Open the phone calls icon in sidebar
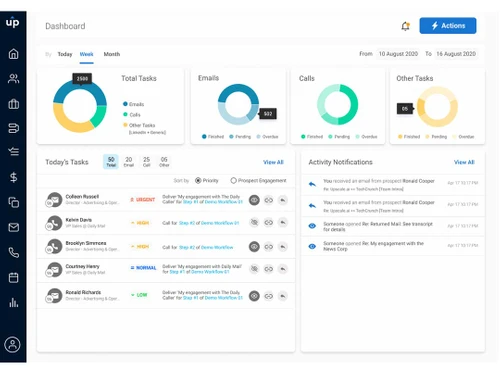Image resolution: width=500 pixels, height=375 pixels. click(x=13, y=253)
